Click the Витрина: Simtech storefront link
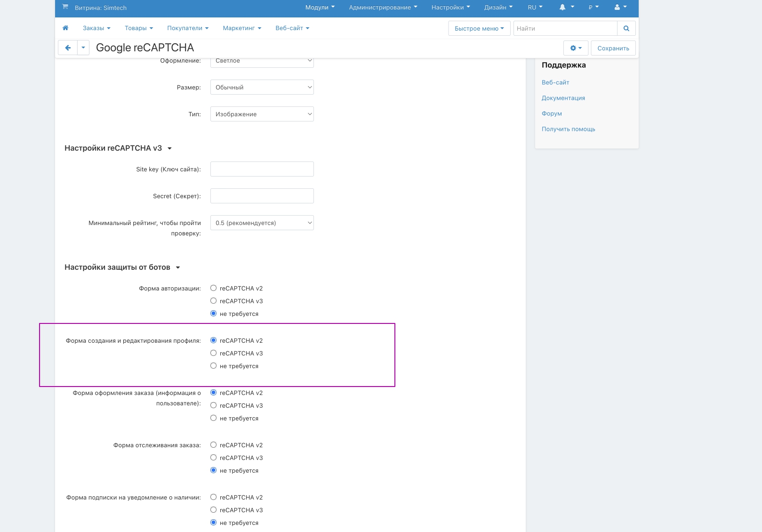This screenshot has height=532, width=762. pyautogui.click(x=101, y=8)
